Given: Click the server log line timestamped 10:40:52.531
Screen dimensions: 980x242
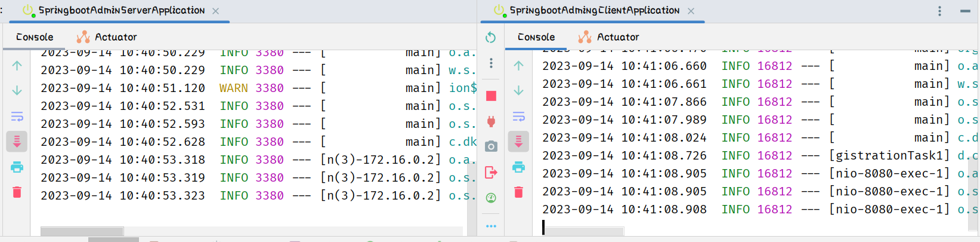Looking at the screenshot, I should coord(259,106).
